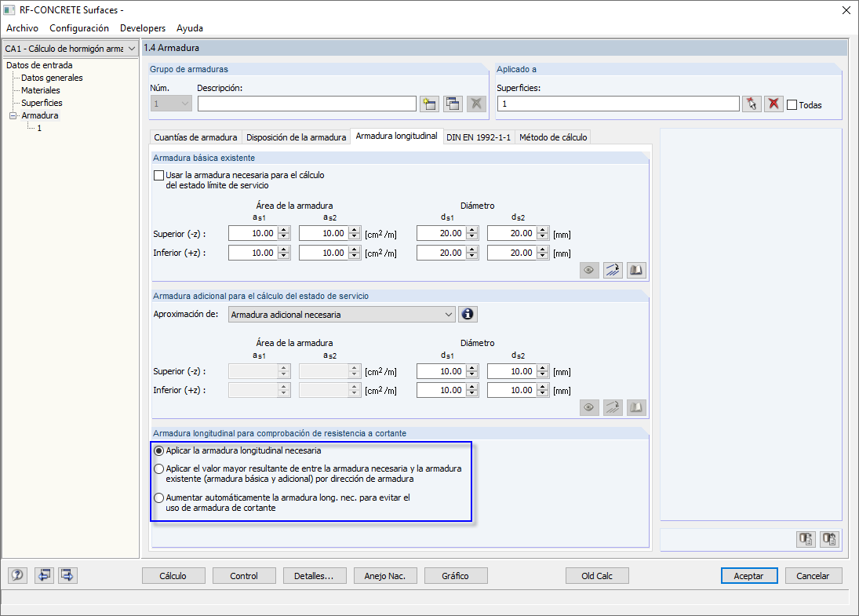
Task: Switch to DIN EN 1992-1-1 tab
Action: tap(479, 137)
